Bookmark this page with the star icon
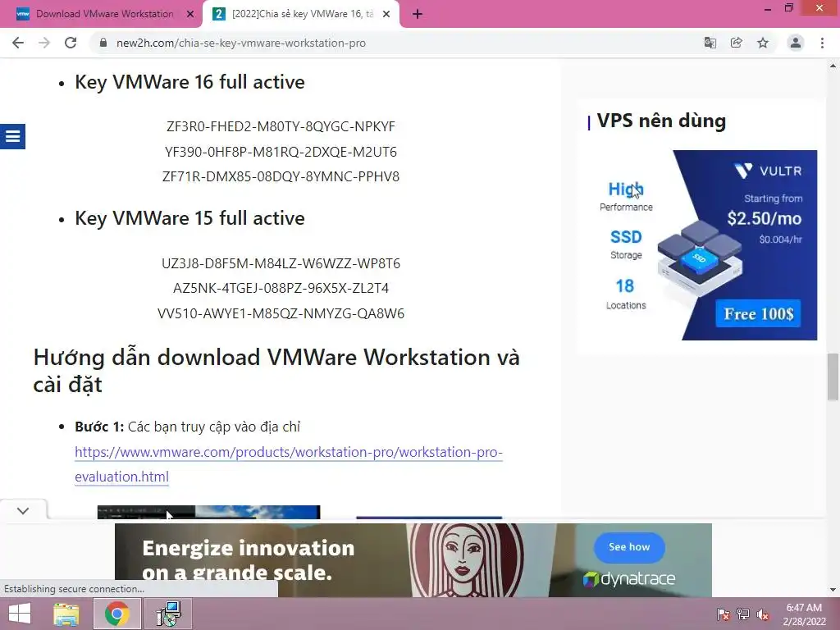Image resolution: width=840 pixels, height=630 pixels. tap(763, 43)
